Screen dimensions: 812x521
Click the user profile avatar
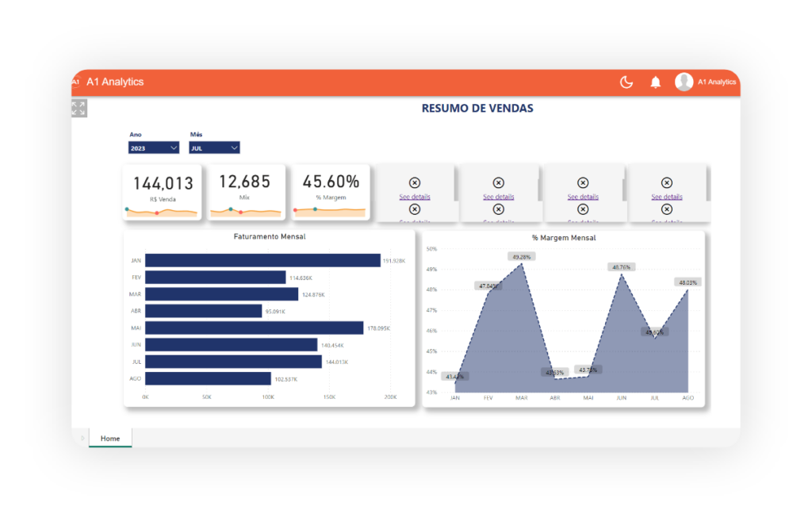[x=684, y=82]
